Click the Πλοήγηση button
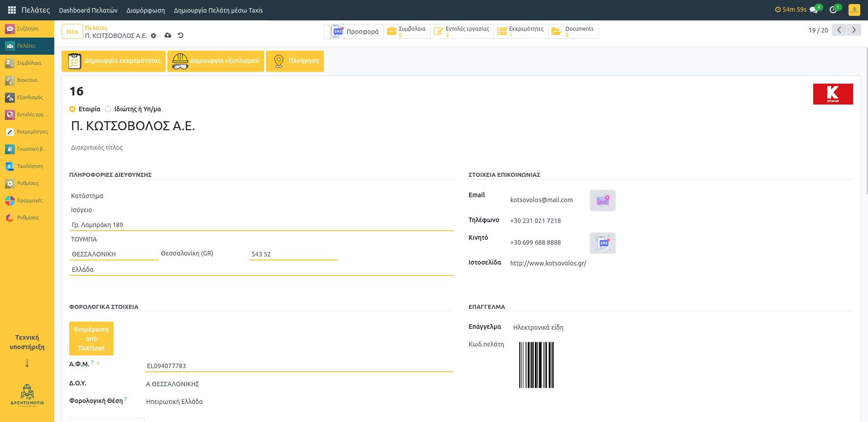The image size is (868, 422). 295,61
